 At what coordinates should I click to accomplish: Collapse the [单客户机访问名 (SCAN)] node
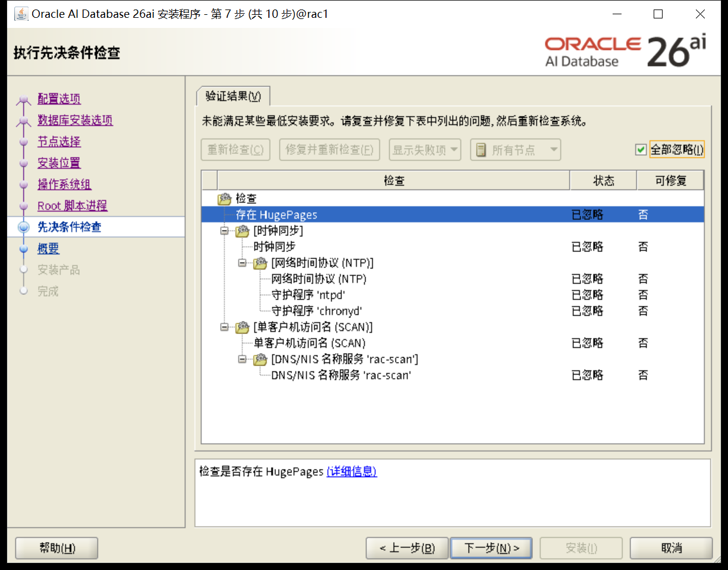click(224, 327)
